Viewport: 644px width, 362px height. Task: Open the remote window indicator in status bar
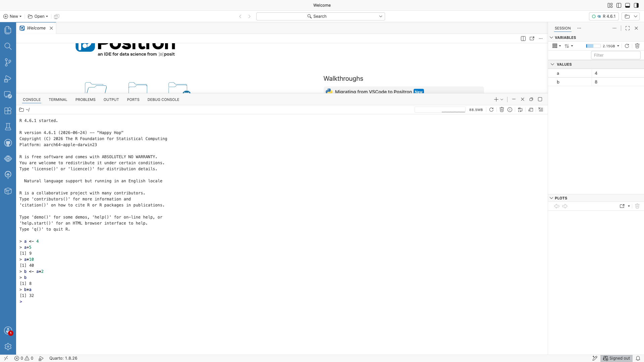(6, 358)
